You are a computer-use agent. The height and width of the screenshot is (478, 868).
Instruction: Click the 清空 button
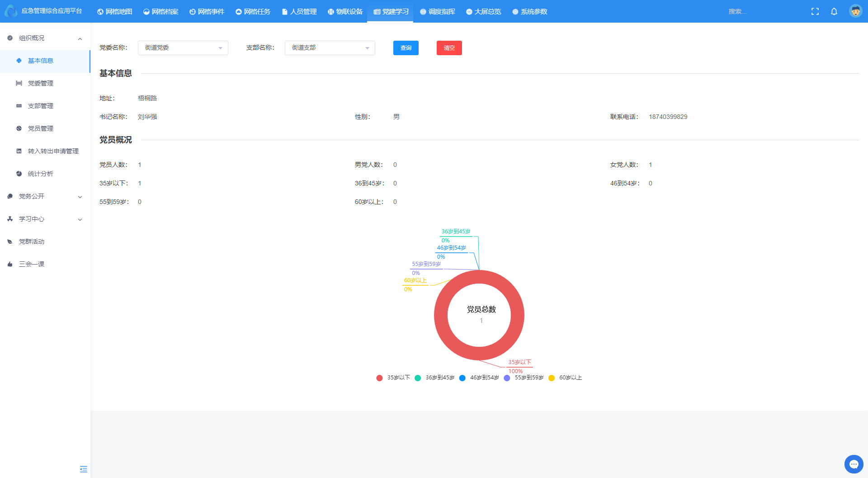tap(449, 48)
